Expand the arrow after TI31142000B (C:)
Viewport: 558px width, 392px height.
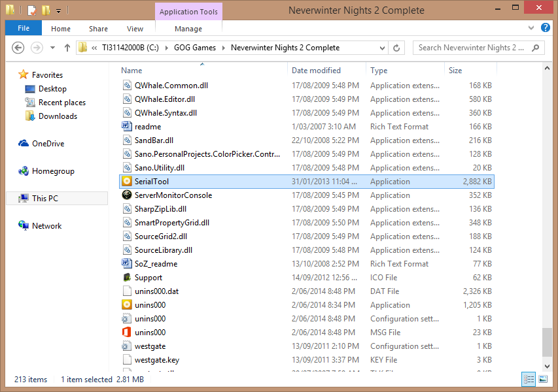tap(166, 48)
